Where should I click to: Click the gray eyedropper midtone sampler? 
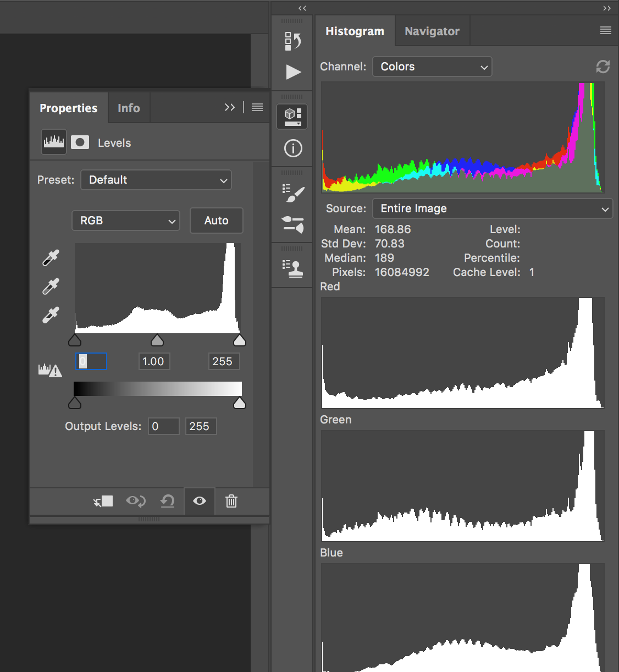pos(50,287)
